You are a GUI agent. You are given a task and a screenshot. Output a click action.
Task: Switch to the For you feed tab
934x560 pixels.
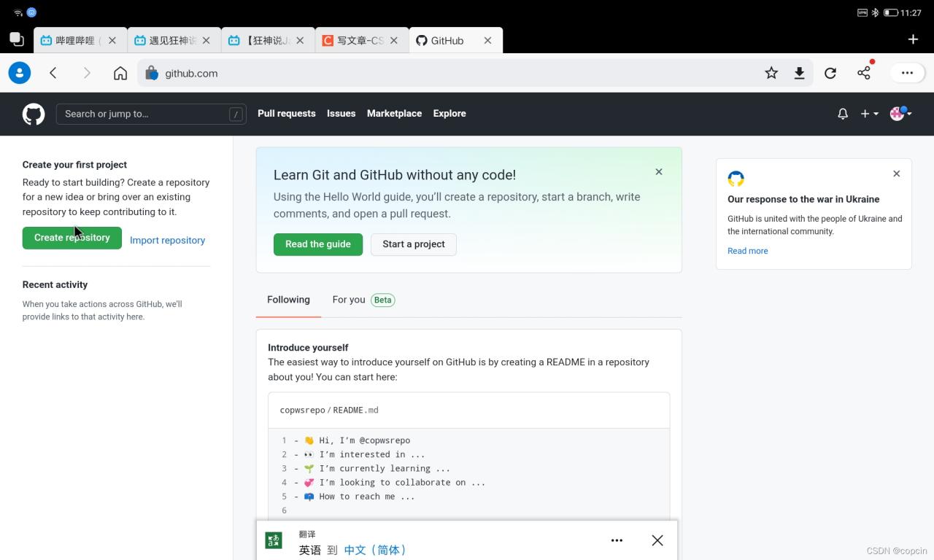363,300
